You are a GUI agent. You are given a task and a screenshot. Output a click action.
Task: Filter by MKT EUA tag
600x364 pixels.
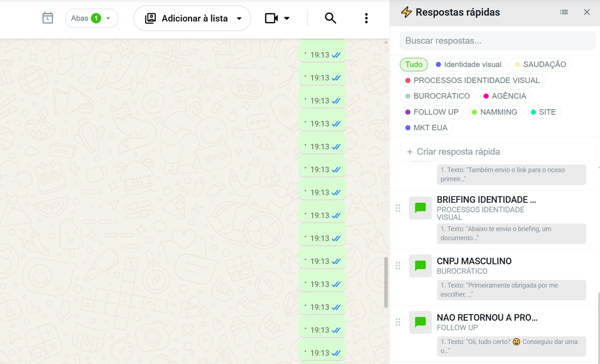426,128
